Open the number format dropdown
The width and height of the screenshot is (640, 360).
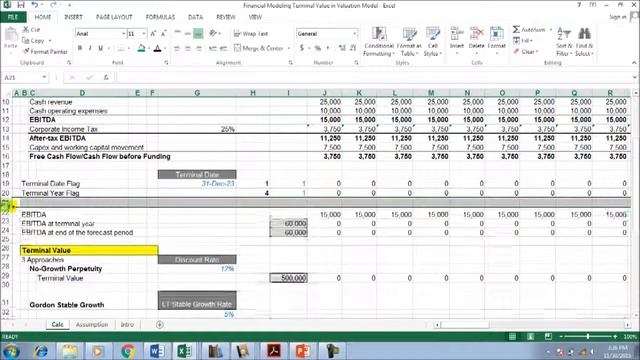tap(354, 33)
